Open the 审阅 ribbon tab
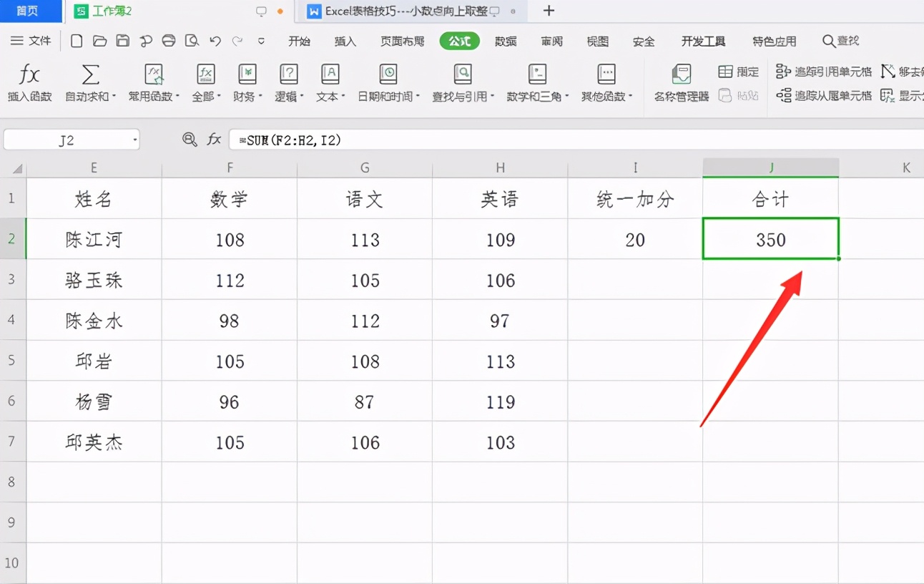Viewport: 924px width, 584px height. [x=551, y=41]
